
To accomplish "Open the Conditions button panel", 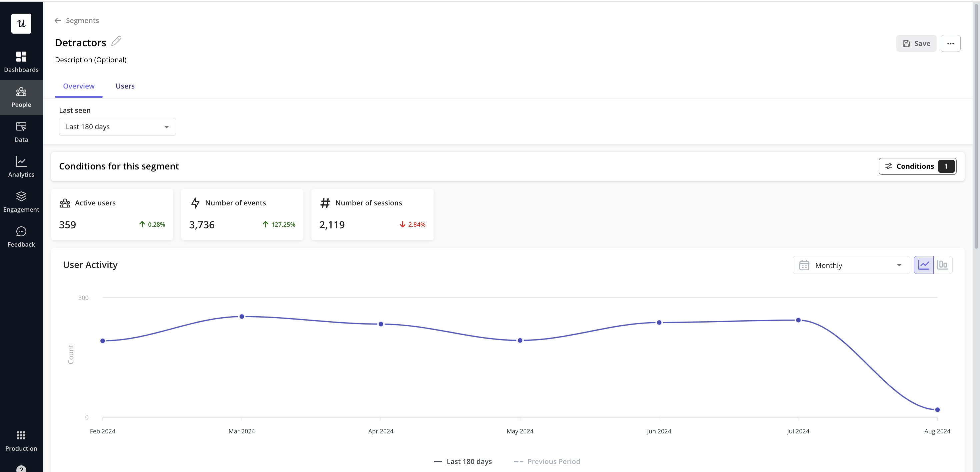I will tap(917, 166).
